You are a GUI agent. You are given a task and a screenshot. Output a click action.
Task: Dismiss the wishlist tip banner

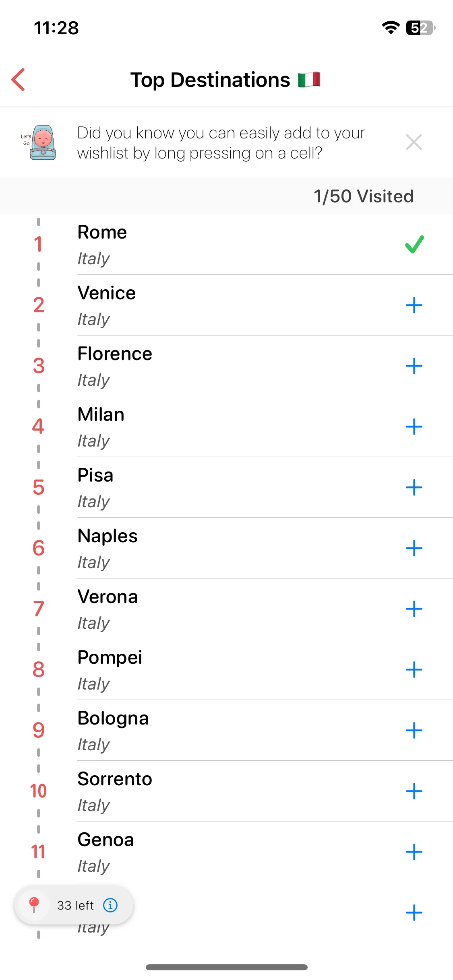(x=414, y=142)
